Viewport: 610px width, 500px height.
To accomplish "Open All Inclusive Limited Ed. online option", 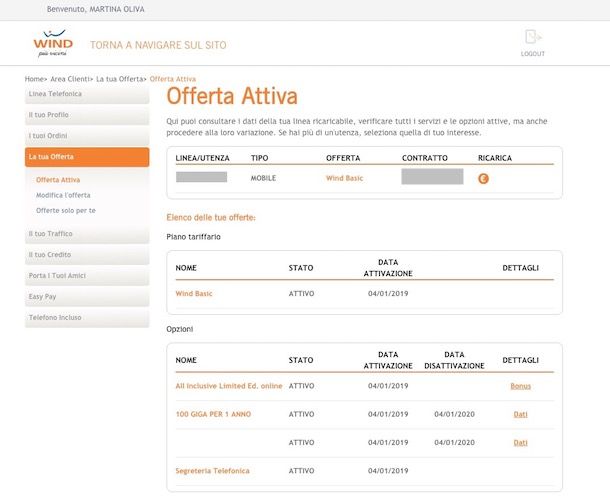I will tap(229, 386).
